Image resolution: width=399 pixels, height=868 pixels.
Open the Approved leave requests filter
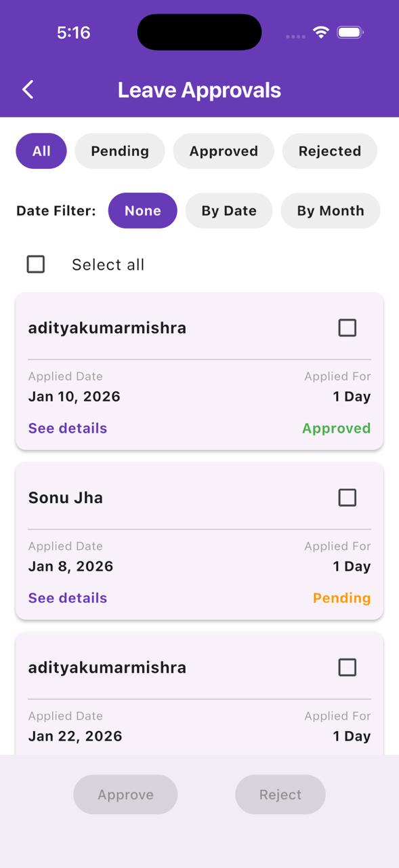(224, 151)
